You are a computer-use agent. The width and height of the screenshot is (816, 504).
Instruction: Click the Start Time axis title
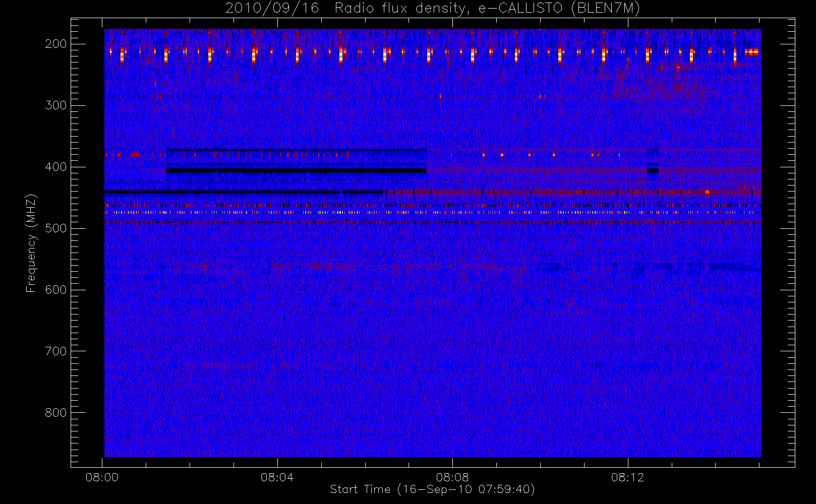tap(432, 489)
